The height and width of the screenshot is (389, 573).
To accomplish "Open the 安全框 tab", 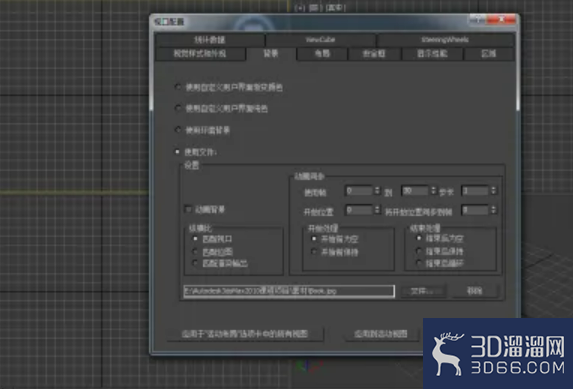I will [374, 54].
